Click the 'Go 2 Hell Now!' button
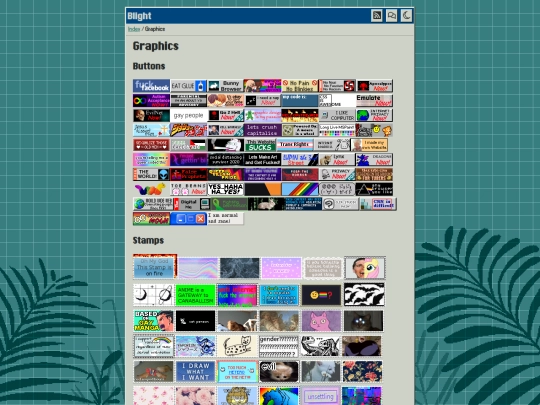 (x=226, y=115)
